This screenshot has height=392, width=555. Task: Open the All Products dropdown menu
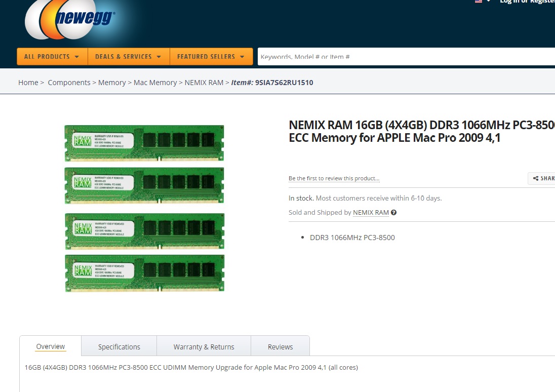pyautogui.click(x=52, y=57)
